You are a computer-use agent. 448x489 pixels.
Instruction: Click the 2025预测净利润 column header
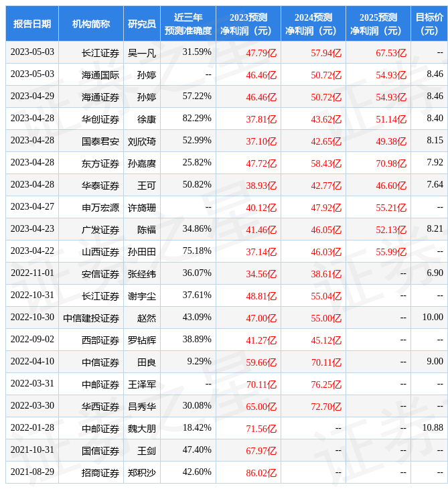[x=378, y=23]
